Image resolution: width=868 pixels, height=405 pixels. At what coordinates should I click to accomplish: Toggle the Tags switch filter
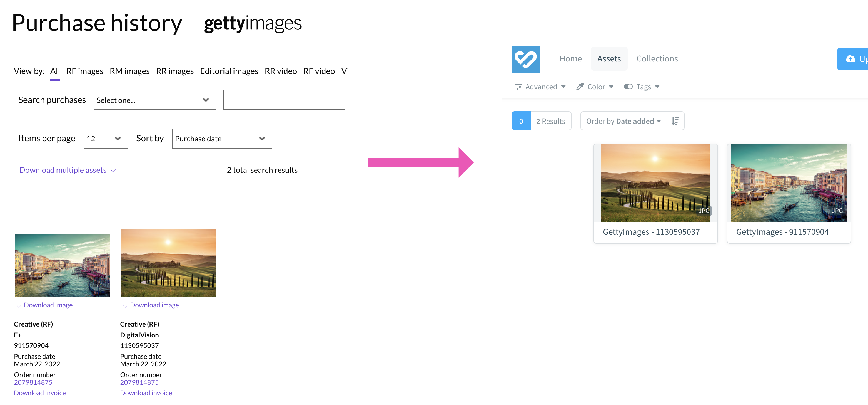click(628, 87)
